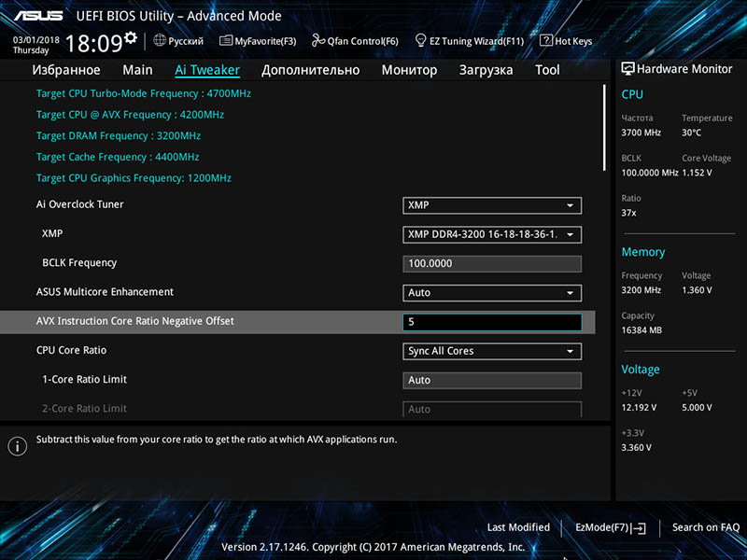Image resolution: width=747 pixels, height=560 pixels.
Task: Click the date 03/01/2018 Thursday
Action: [x=35, y=45]
